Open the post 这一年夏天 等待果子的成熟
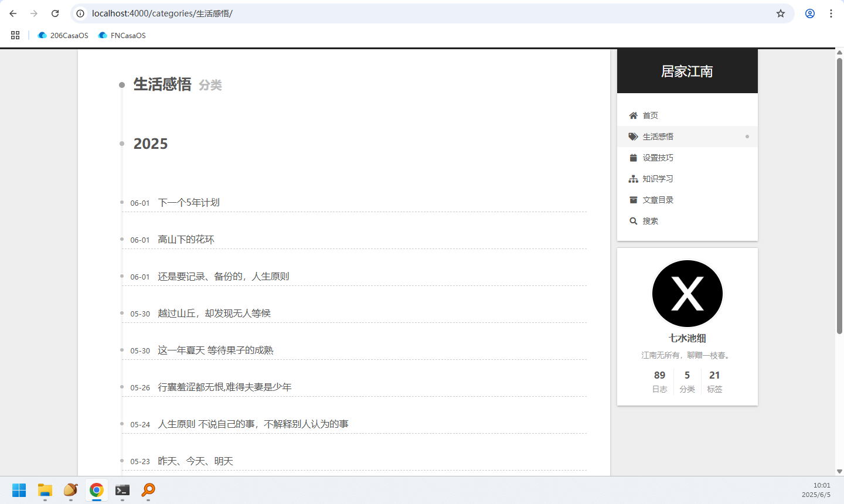 [x=215, y=350]
